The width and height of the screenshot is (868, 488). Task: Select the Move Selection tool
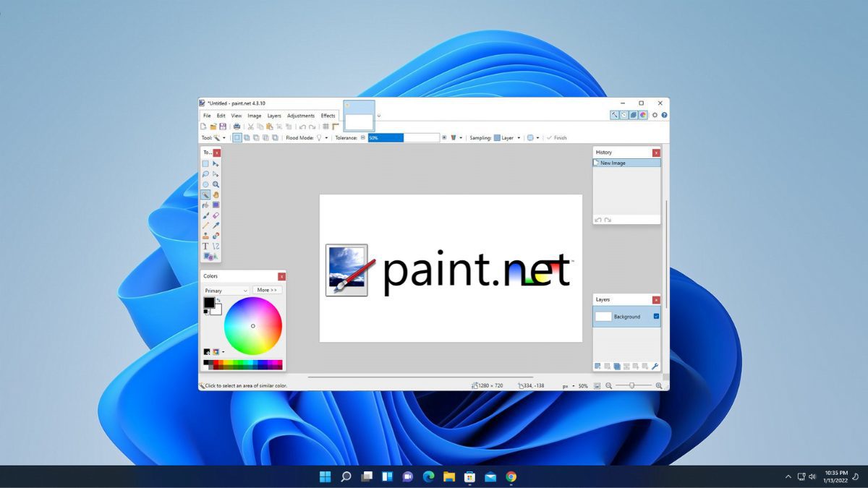tap(216, 174)
